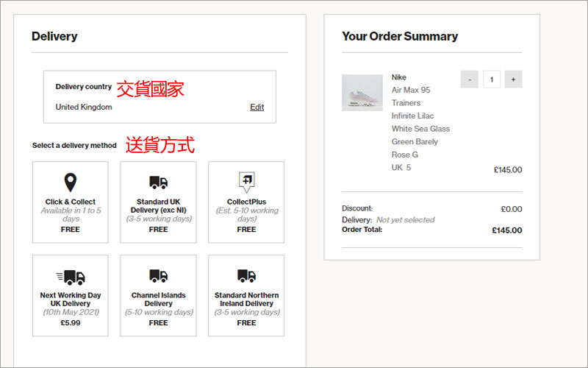The image size is (588, 368).
Task: Select CollectPlus delivery method
Action: coord(246,202)
